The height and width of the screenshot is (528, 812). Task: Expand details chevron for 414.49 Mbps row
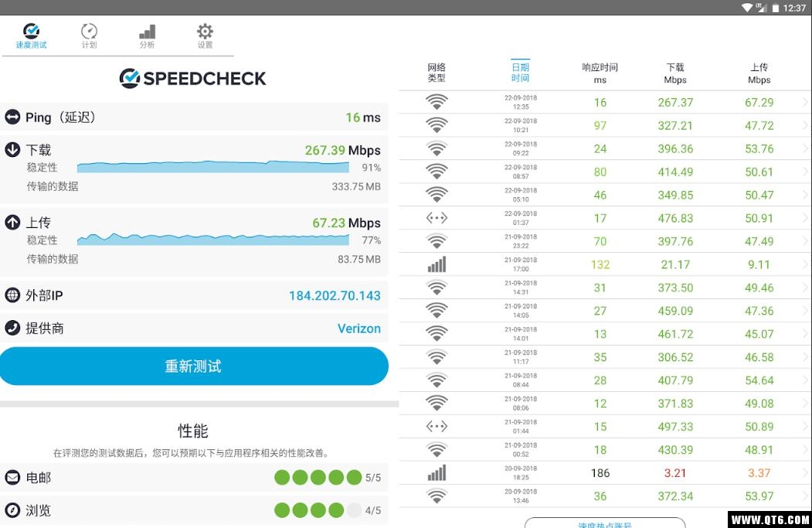click(x=805, y=172)
